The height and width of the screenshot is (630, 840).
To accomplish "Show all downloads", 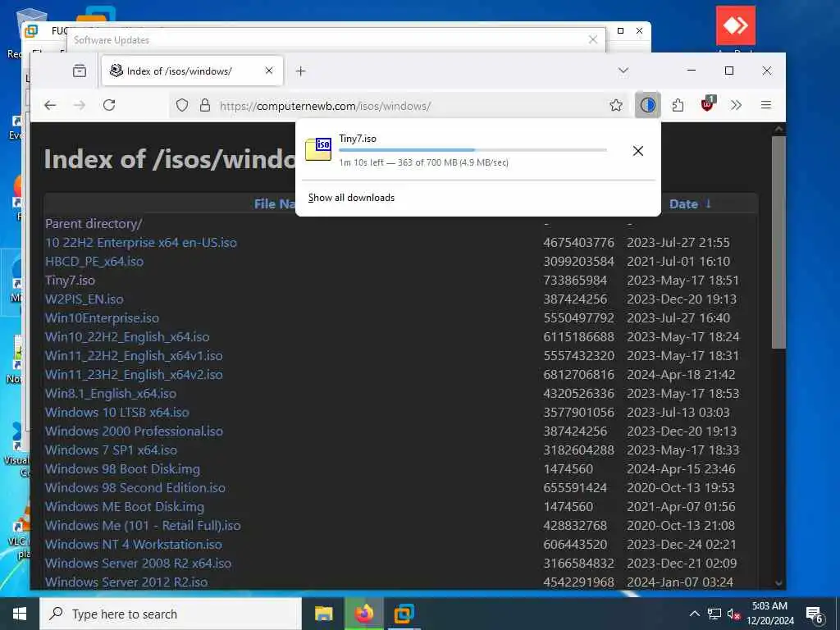I will point(351,198).
